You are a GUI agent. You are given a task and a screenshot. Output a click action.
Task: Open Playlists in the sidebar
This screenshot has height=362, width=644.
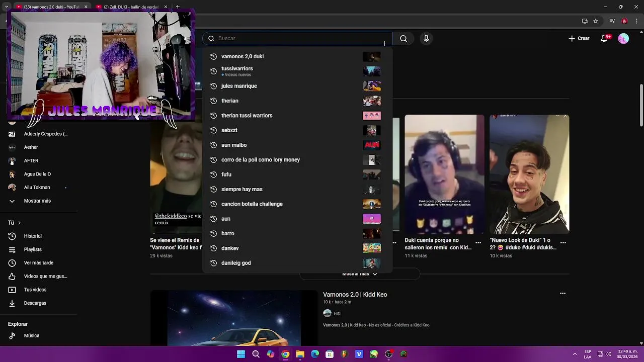point(39,249)
